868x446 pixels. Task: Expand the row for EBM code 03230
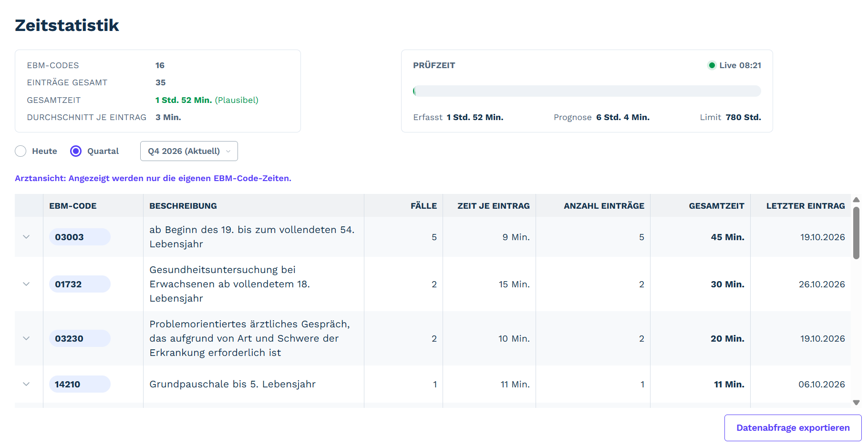(x=26, y=338)
